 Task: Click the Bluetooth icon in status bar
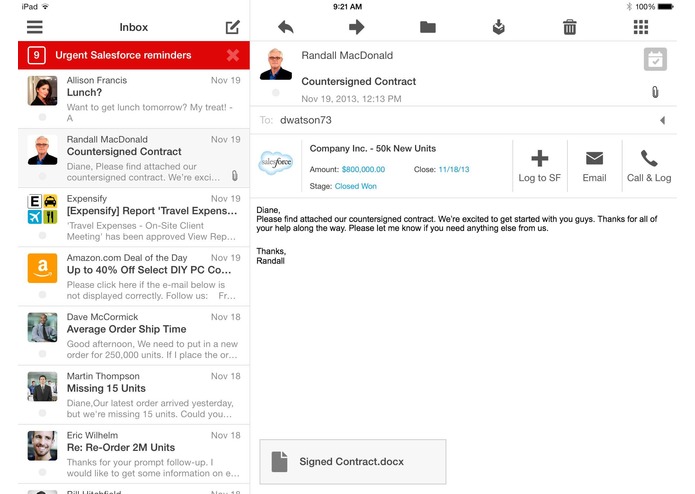click(x=629, y=7)
